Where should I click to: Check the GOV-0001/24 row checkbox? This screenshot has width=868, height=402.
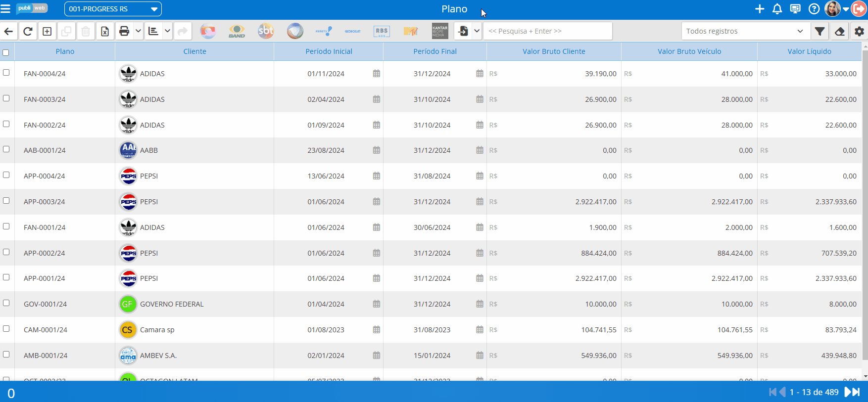6,303
